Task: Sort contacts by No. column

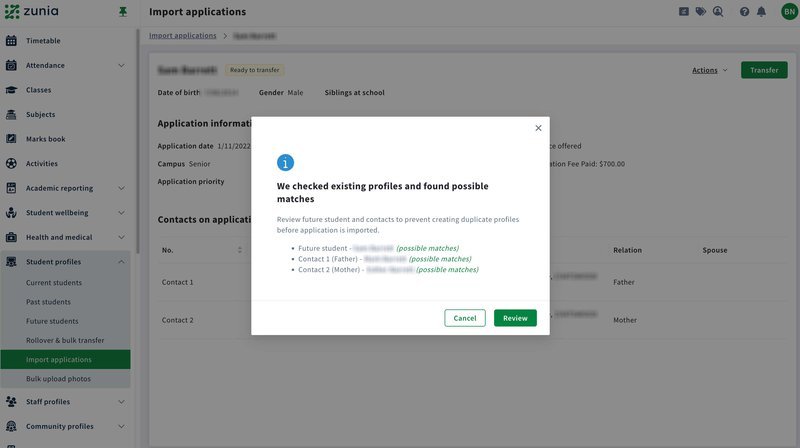Action: (x=239, y=250)
